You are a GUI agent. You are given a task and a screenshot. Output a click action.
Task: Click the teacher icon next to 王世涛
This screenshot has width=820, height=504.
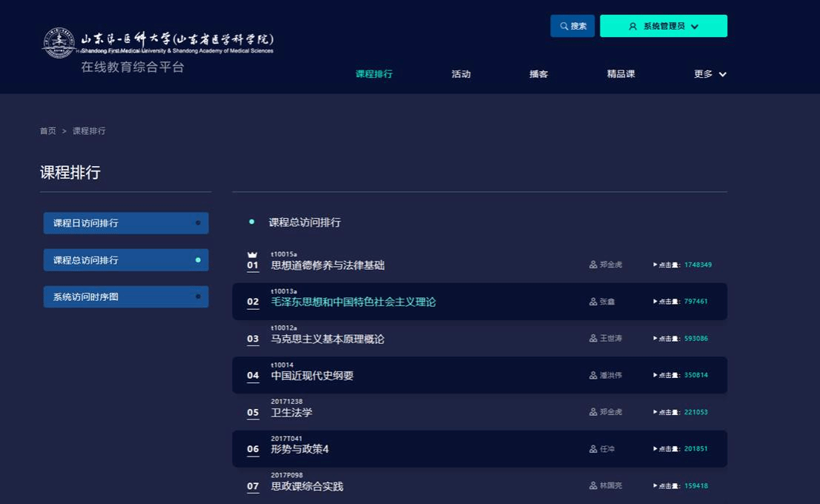tap(593, 339)
